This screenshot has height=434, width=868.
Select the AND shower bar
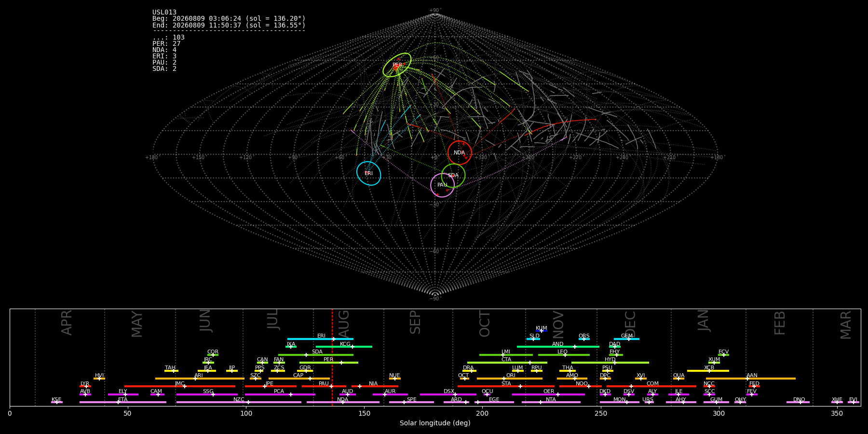click(x=558, y=347)
